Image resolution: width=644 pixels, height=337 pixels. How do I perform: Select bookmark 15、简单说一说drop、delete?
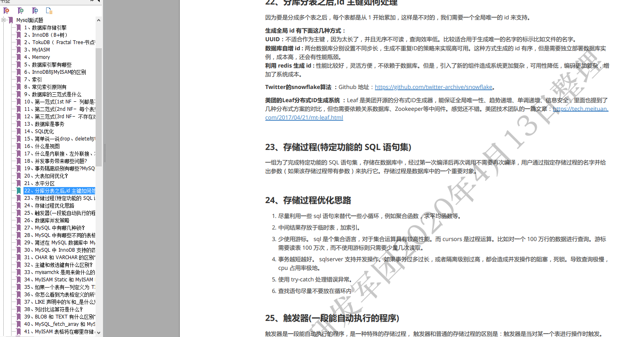59,139
